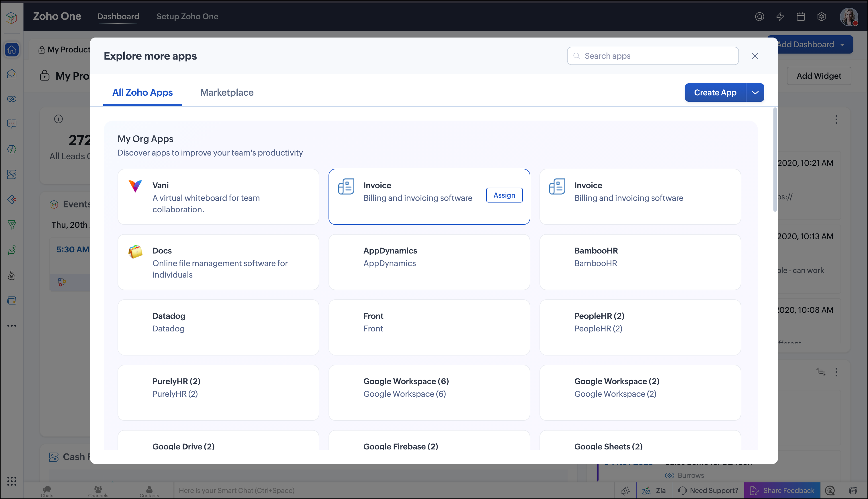Select the Invoice card without the Assign button
This screenshot has height=499, width=868.
pyautogui.click(x=640, y=197)
